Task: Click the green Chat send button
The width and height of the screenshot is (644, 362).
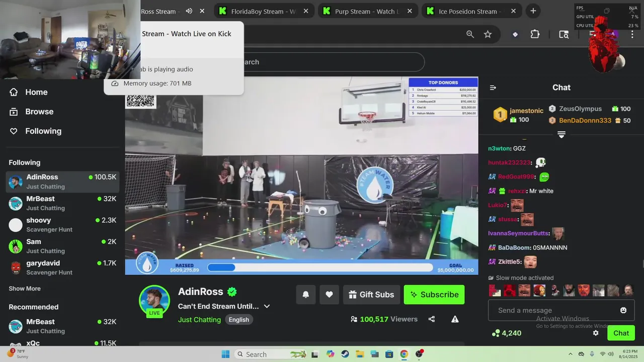Action: [x=621, y=333]
